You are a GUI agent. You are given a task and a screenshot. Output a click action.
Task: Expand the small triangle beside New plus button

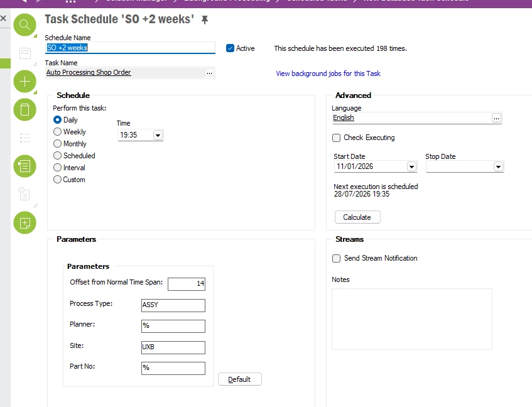(35, 92)
